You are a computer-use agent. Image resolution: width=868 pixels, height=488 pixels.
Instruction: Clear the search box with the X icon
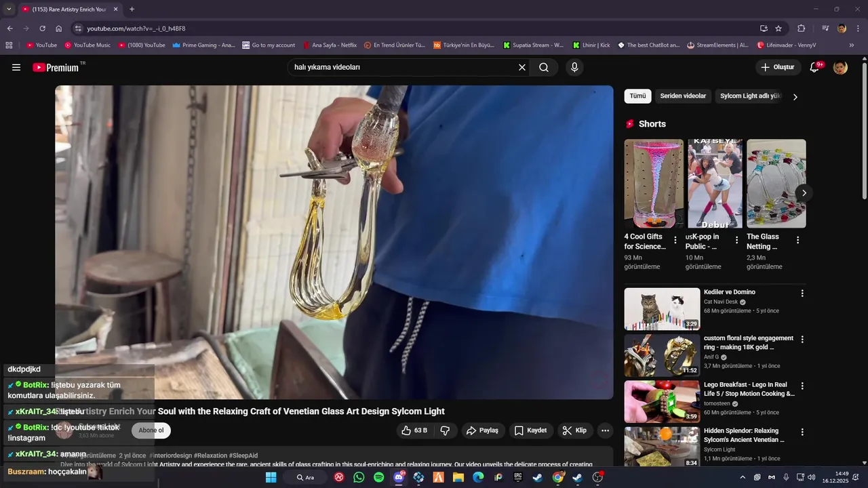pyautogui.click(x=522, y=67)
